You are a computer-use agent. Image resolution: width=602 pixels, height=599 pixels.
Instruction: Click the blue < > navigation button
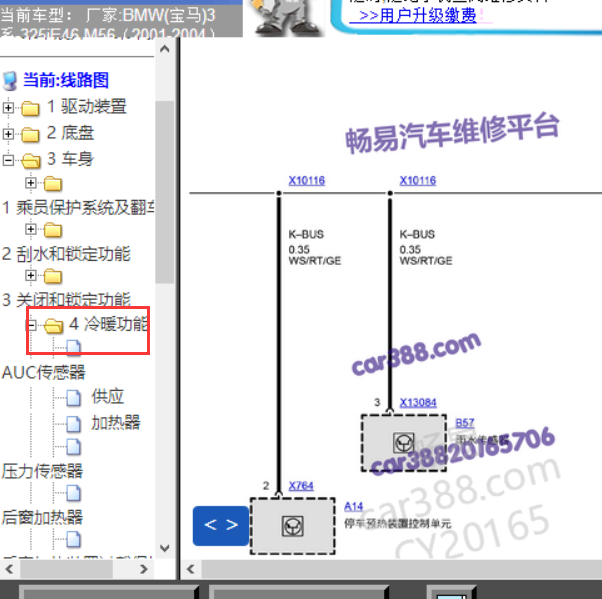pos(221,526)
